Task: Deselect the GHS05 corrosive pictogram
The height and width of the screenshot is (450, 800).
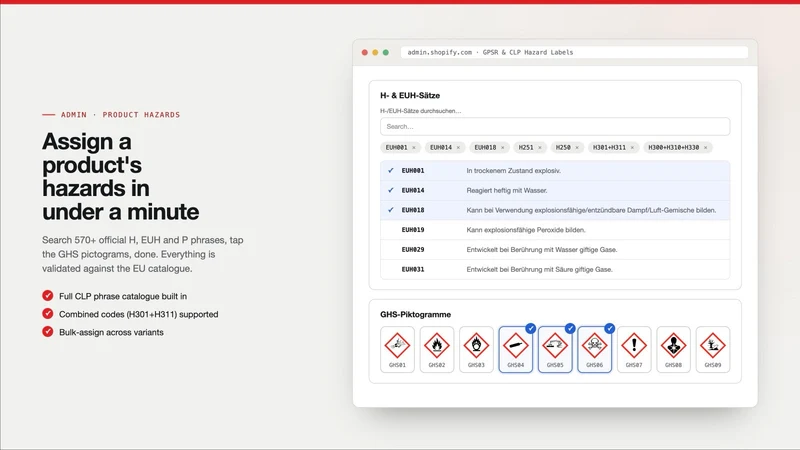Action: 555,349
